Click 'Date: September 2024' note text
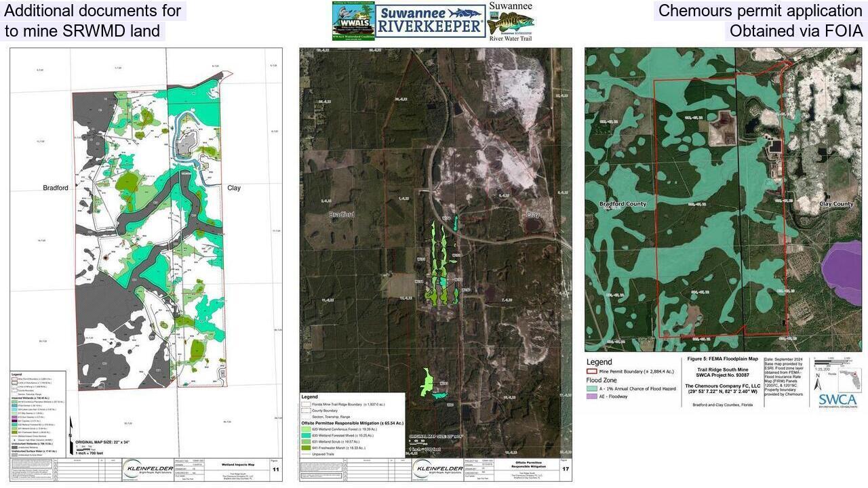 click(784, 359)
